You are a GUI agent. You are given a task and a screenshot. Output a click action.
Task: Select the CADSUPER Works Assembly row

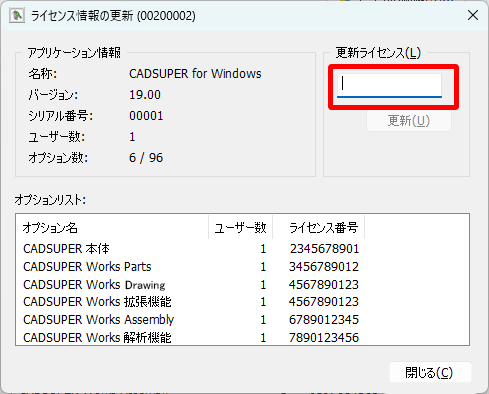pos(242,320)
